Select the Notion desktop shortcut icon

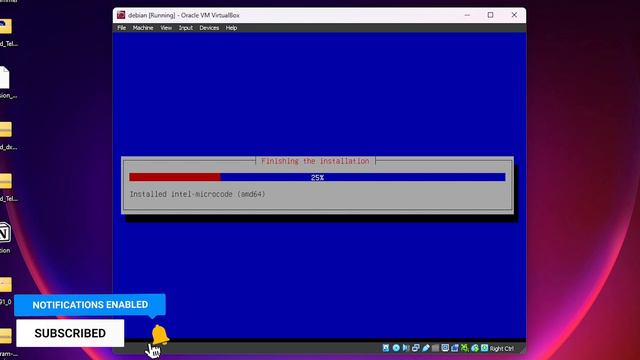click(x=5, y=233)
